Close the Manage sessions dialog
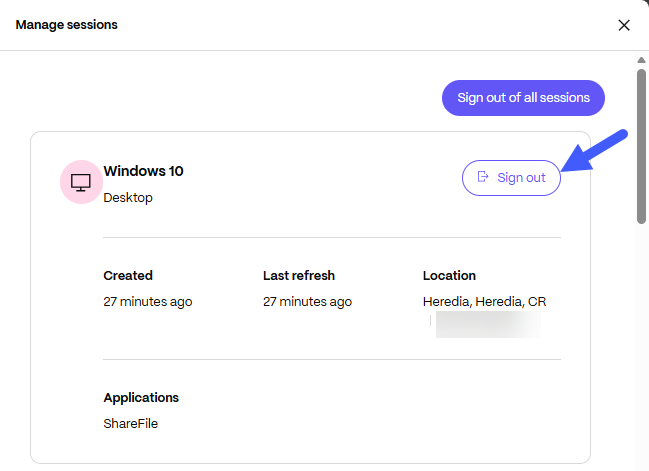Screen dimensions: 649x471 (624, 25)
